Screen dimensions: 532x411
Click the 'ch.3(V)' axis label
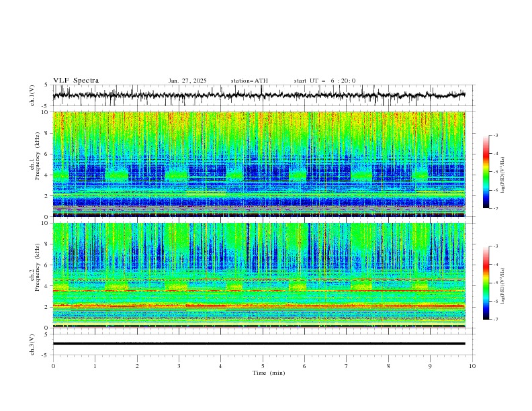tap(32, 345)
